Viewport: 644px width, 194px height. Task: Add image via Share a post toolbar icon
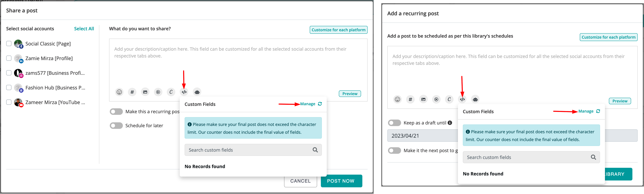(145, 92)
